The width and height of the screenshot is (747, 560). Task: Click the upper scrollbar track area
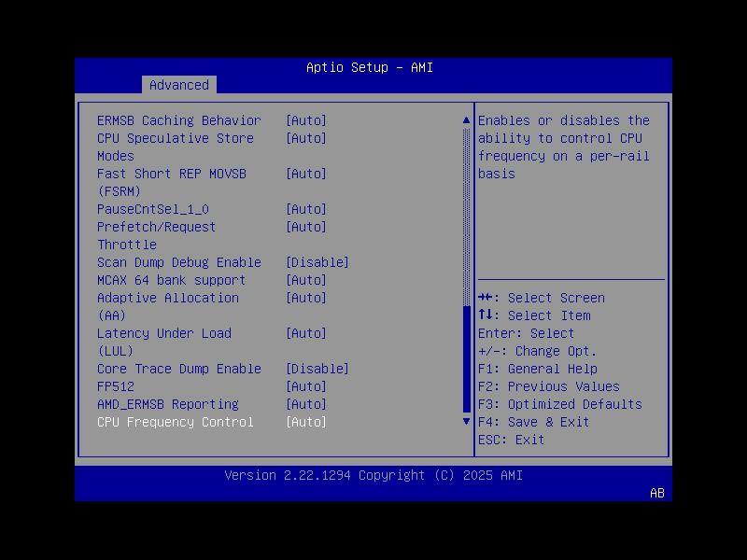(x=466, y=217)
